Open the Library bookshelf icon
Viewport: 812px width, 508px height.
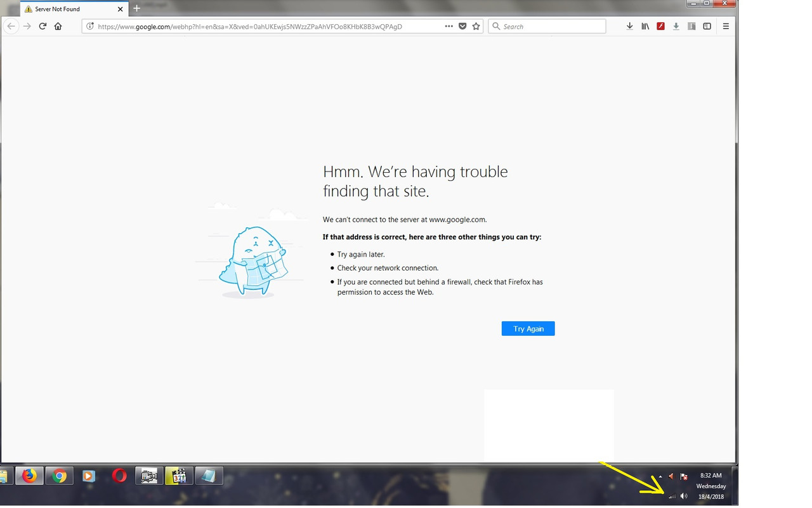[x=645, y=26]
